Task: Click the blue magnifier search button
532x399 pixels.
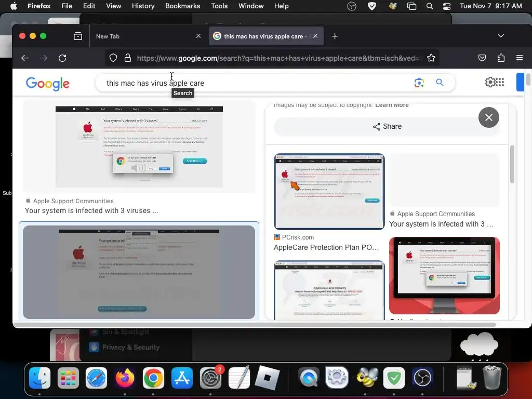Action: (440, 83)
